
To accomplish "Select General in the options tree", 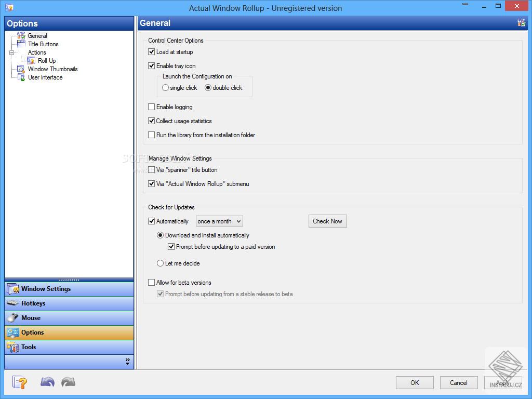I will click(x=37, y=36).
